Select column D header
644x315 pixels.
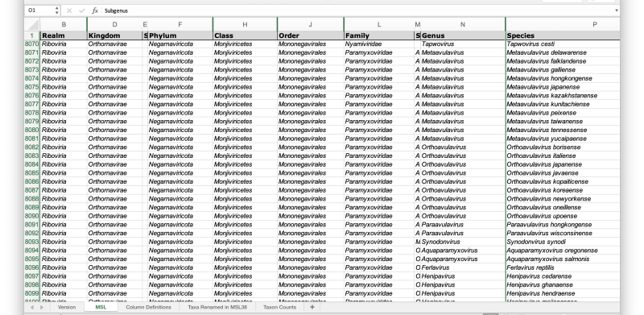[114, 25]
